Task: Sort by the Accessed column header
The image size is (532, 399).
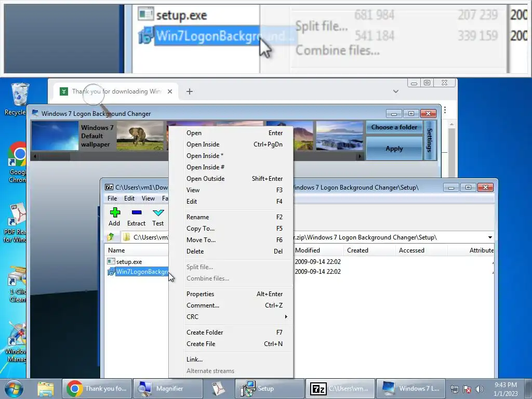Action: point(421,250)
